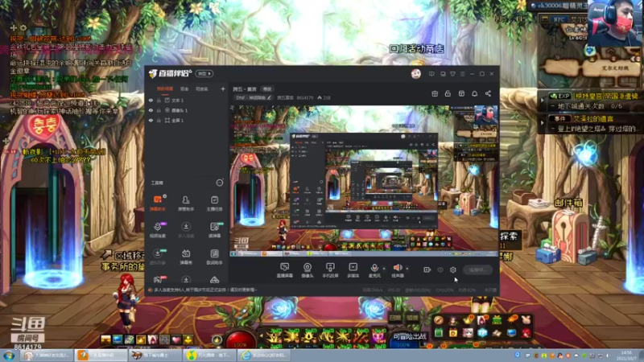Toggle the preview eye icon near settings
This screenshot has height=362, width=644.
[x=440, y=269]
